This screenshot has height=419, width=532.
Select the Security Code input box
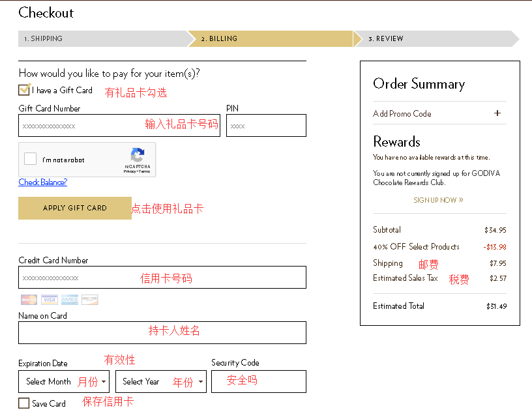coord(258,381)
